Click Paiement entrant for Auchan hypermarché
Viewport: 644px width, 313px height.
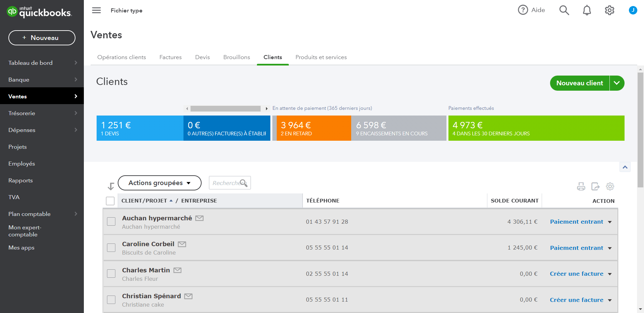point(576,222)
